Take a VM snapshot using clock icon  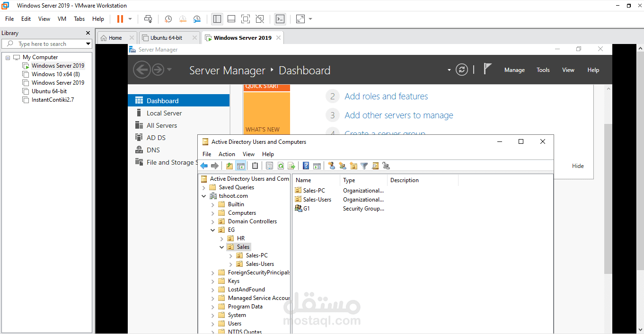(x=168, y=19)
